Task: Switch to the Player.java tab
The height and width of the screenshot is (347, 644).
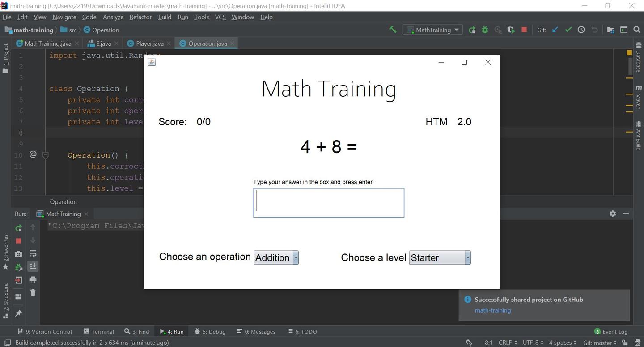Action: pos(149,43)
